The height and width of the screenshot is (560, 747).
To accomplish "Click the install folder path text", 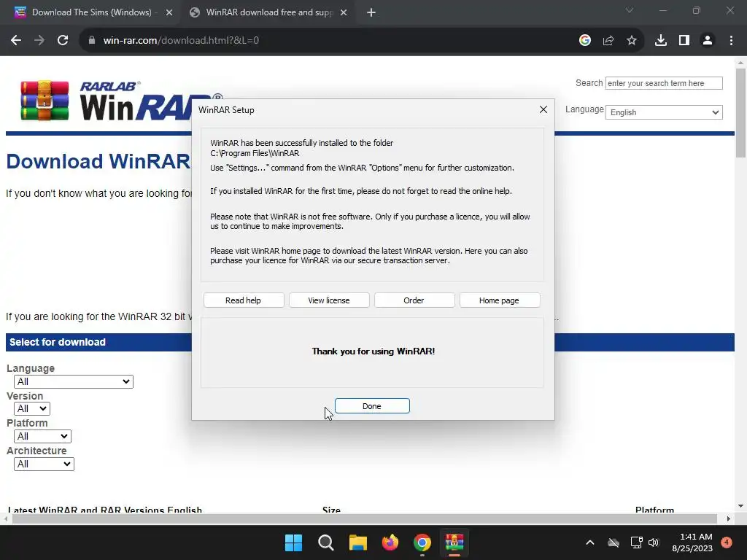I will coord(255,153).
